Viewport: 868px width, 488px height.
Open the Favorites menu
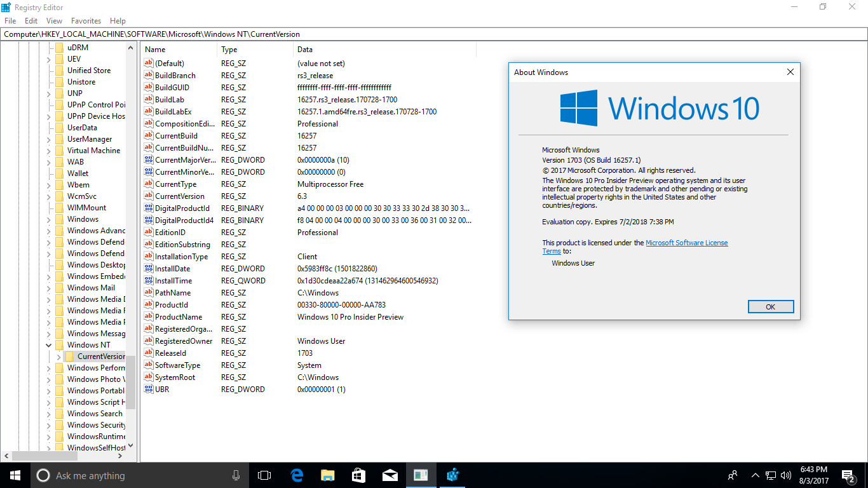[x=86, y=21]
